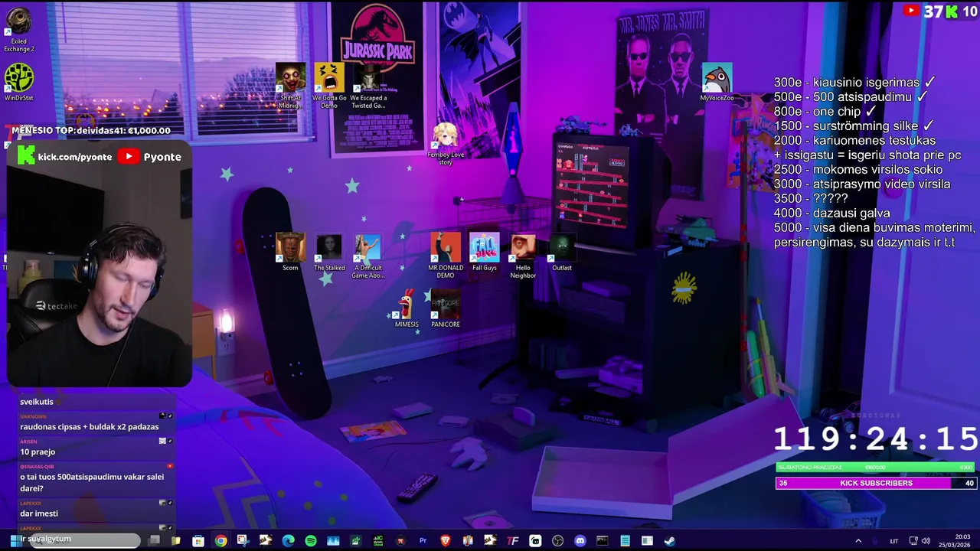Click the kick.com/pyonte overlay label
Image resolution: width=980 pixels, height=551 pixels.
pos(66,156)
